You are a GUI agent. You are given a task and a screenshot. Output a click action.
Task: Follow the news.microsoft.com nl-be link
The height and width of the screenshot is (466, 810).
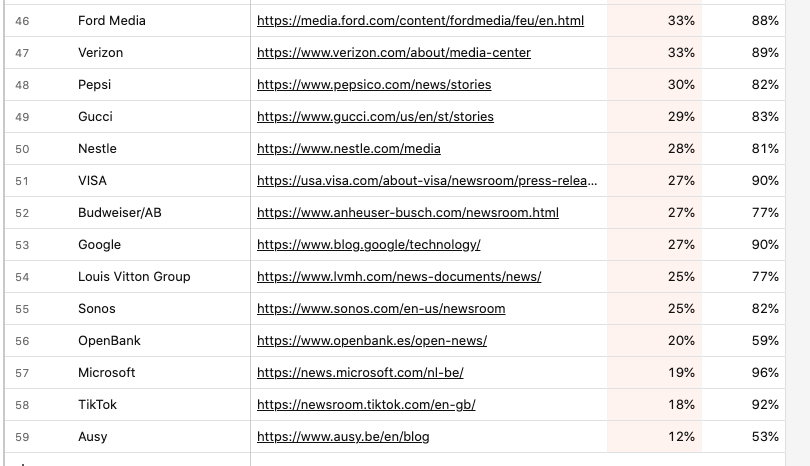pos(360,373)
